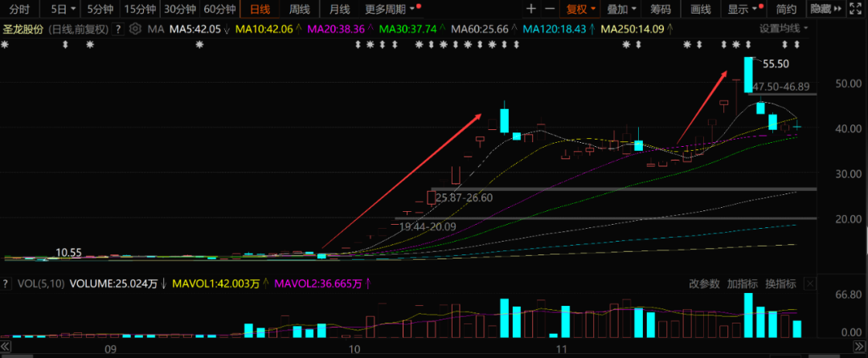The image size is (868, 358).
Task: Click the 25.87-26.60 gap label
Action: [x=464, y=197]
